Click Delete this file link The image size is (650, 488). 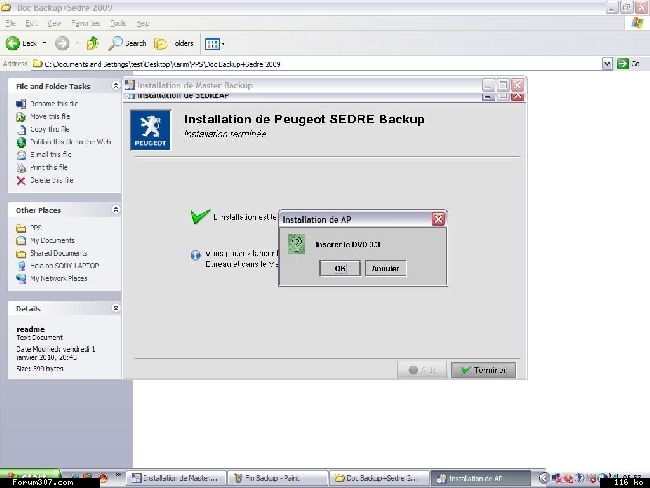(52, 180)
